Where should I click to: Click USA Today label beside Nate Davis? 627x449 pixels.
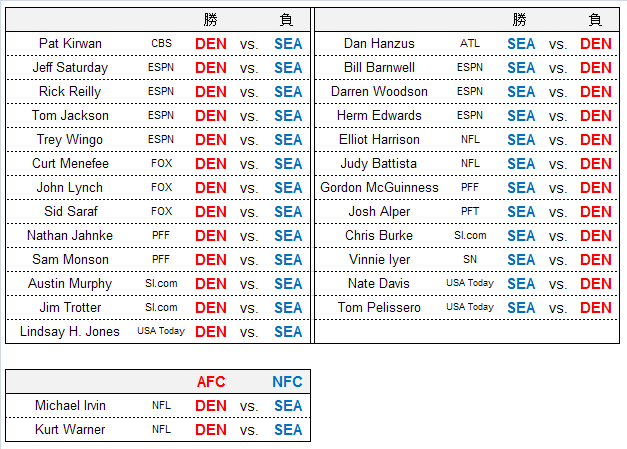(x=470, y=283)
